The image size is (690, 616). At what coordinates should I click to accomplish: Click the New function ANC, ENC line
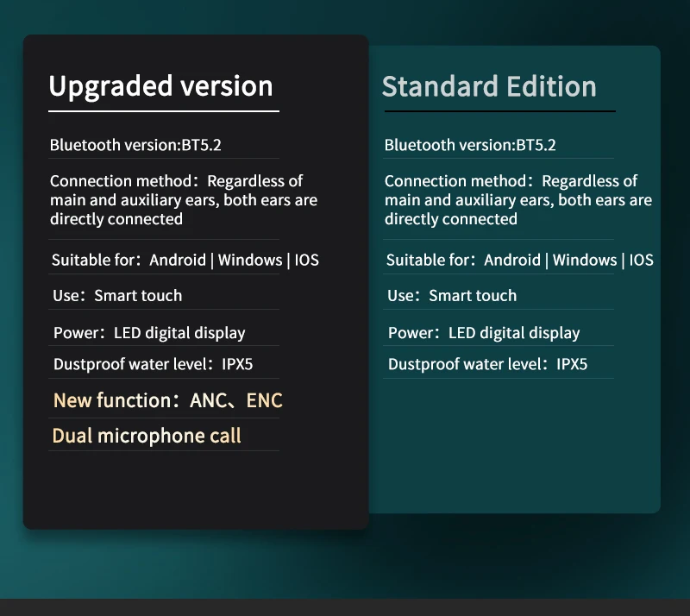(168, 400)
